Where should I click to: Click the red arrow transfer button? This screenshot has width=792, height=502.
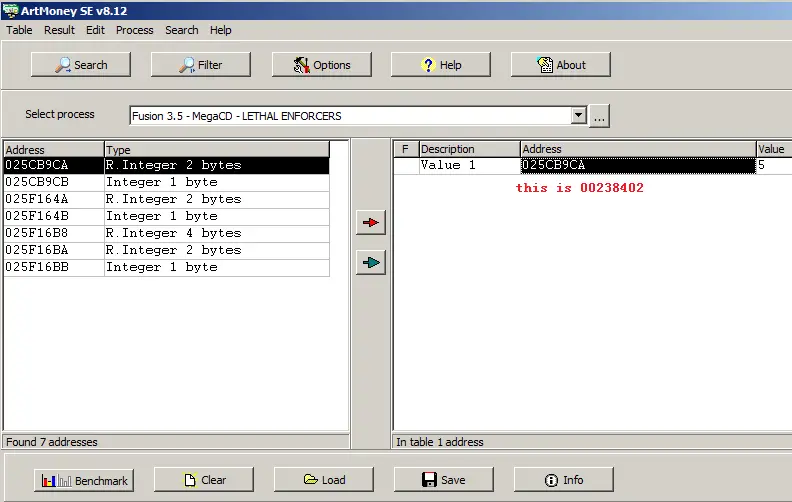point(371,223)
